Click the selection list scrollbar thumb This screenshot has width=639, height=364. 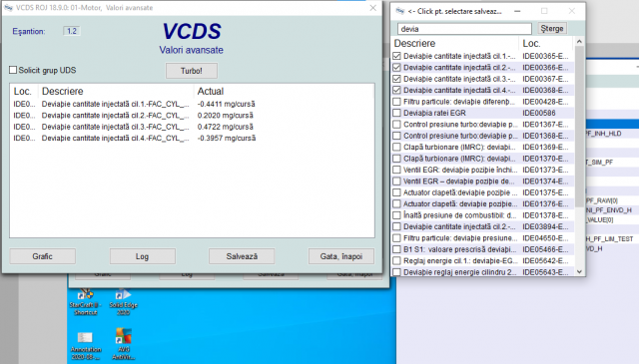pyautogui.click(x=579, y=127)
